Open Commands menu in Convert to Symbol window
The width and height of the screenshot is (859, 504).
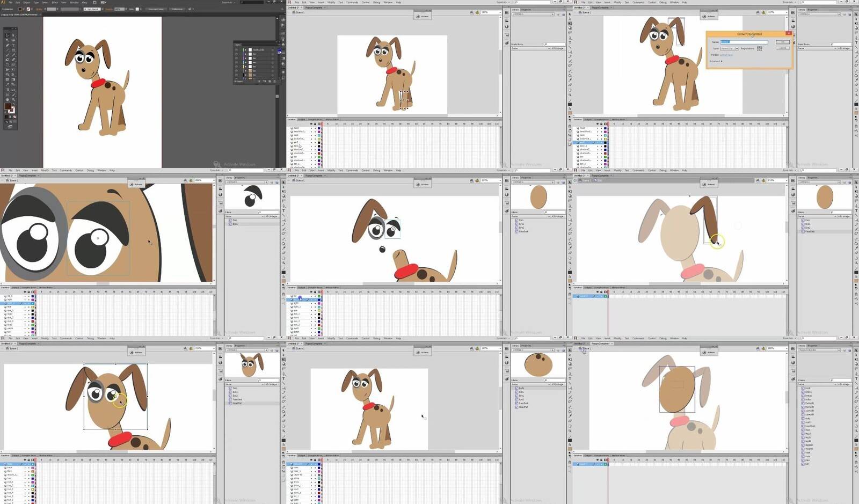click(x=638, y=2)
